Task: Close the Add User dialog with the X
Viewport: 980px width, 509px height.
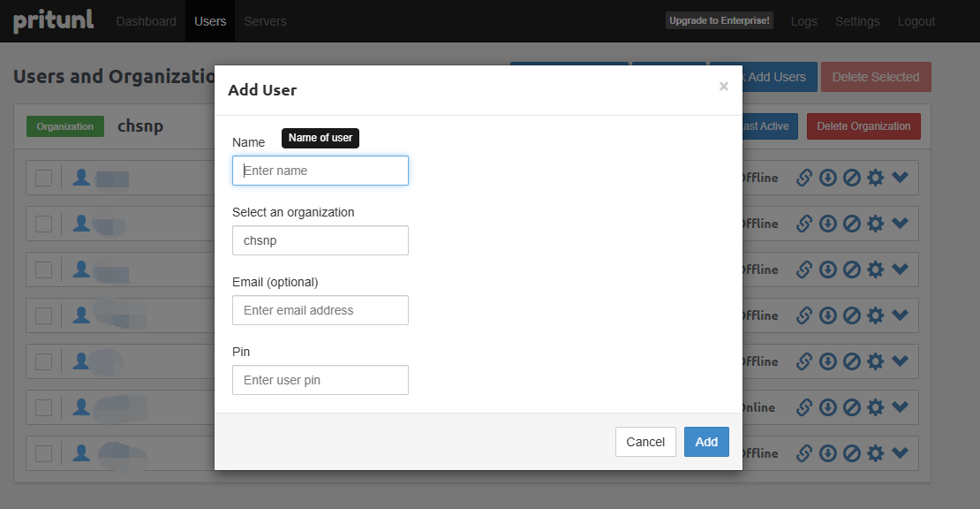Action: (x=724, y=87)
